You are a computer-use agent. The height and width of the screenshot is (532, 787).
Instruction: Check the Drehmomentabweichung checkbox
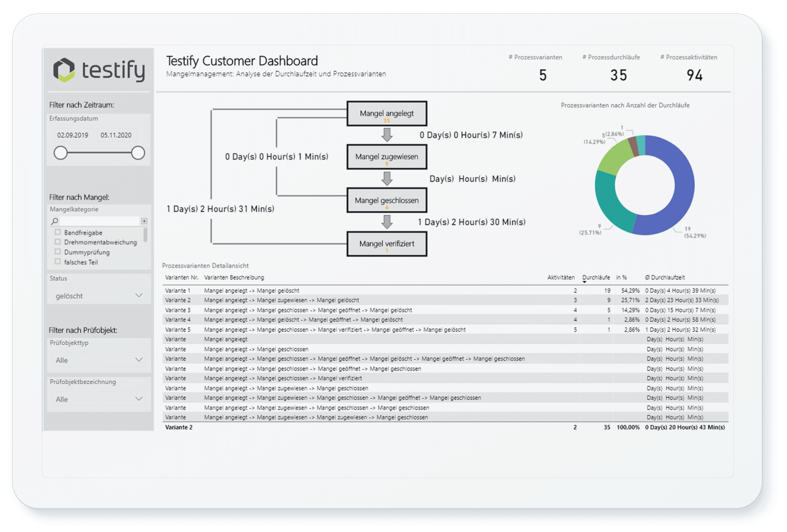58,242
